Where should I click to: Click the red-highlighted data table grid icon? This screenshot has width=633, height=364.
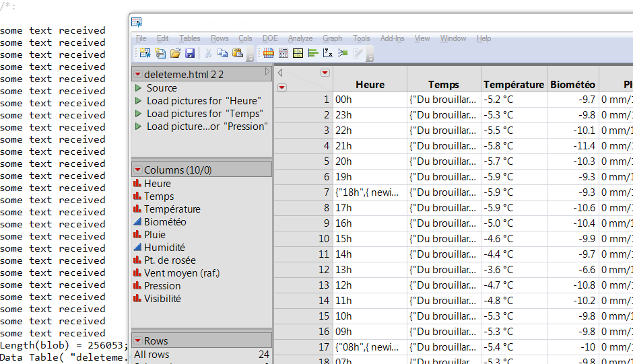point(269,53)
